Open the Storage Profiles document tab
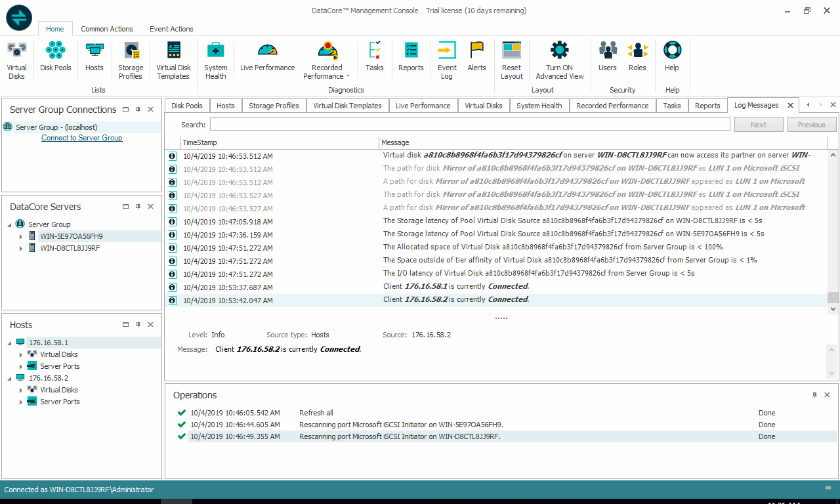The height and width of the screenshot is (504, 840). pyautogui.click(x=274, y=106)
